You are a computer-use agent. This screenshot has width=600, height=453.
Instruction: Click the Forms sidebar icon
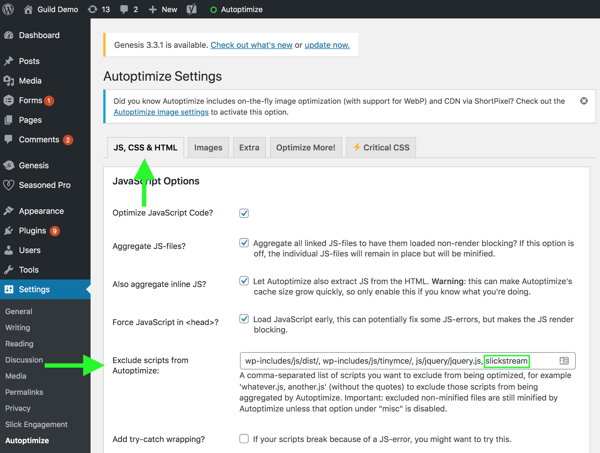tap(9, 100)
